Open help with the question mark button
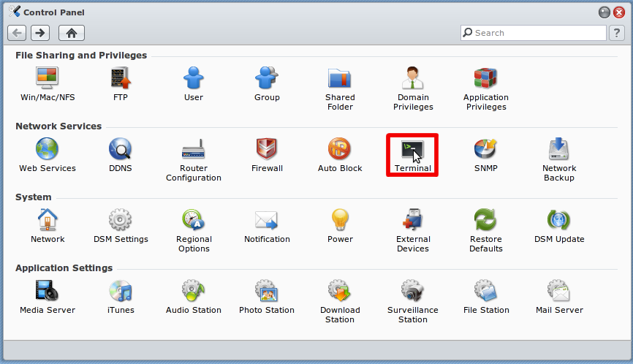Screen dimensions: 633x364 (x=618, y=33)
